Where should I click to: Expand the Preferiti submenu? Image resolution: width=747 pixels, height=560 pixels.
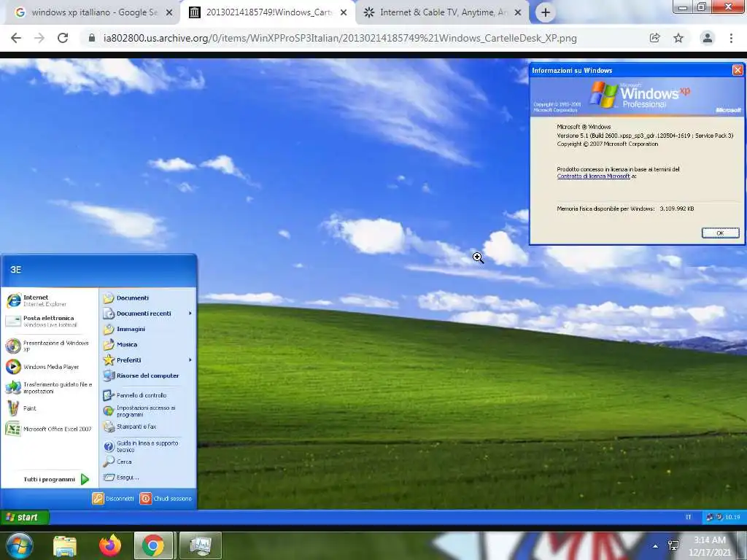pos(147,360)
